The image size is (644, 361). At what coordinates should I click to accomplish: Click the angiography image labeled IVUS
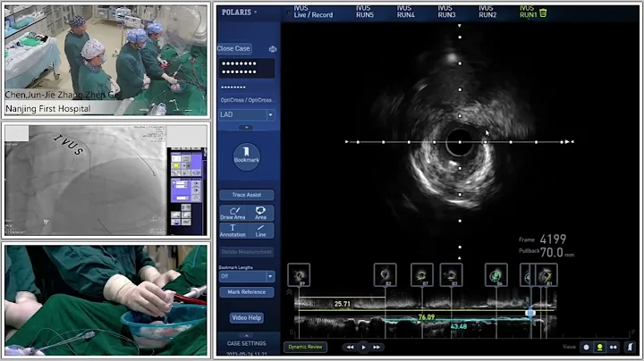click(86, 180)
